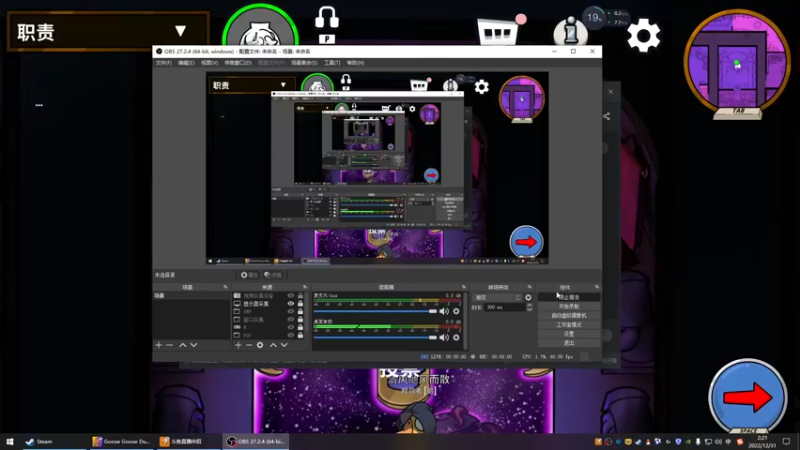Mute the 桌面音频 speaker icon
Viewport: 800px width, 450px height.
coord(444,337)
